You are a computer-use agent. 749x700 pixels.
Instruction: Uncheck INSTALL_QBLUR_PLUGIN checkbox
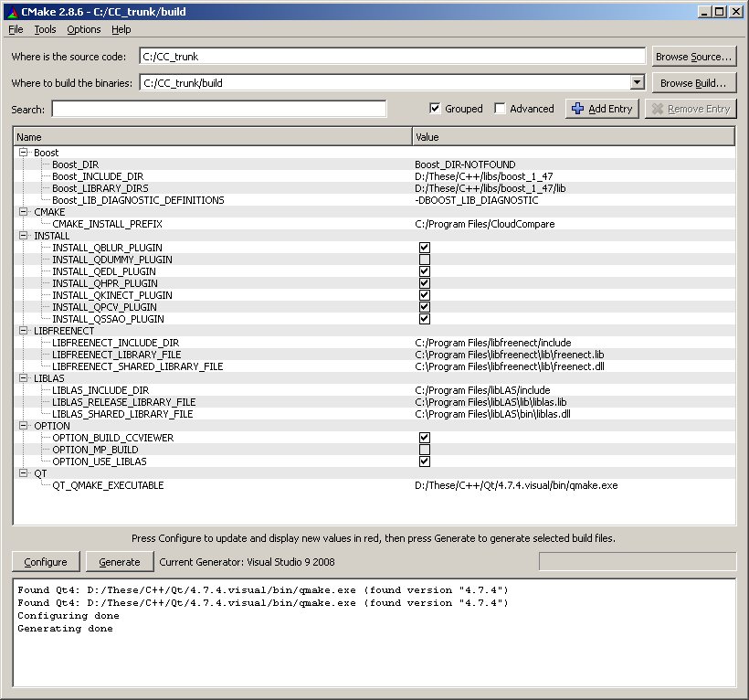pyautogui.click(x=425, y=248)
